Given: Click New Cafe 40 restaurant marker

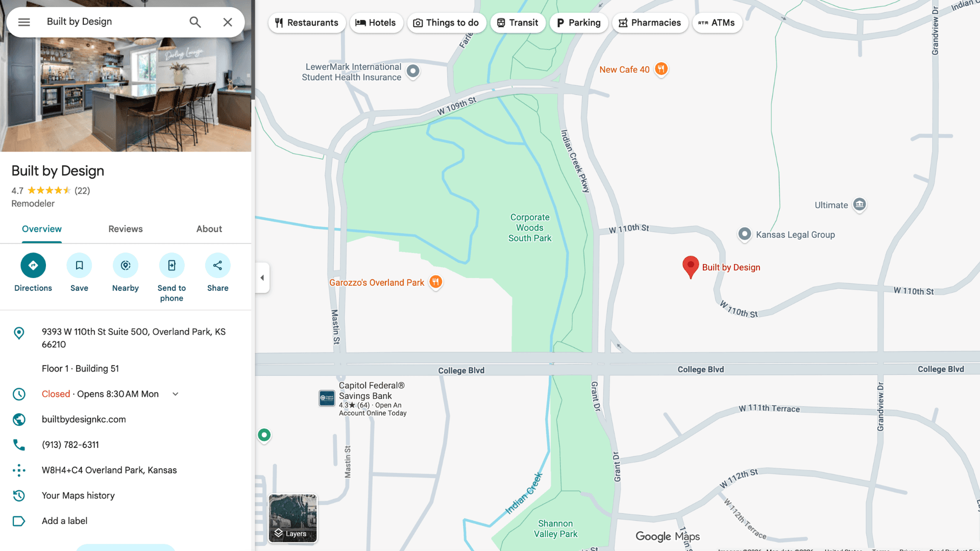Looking at the screenshot, I should (x=661, y=69).
